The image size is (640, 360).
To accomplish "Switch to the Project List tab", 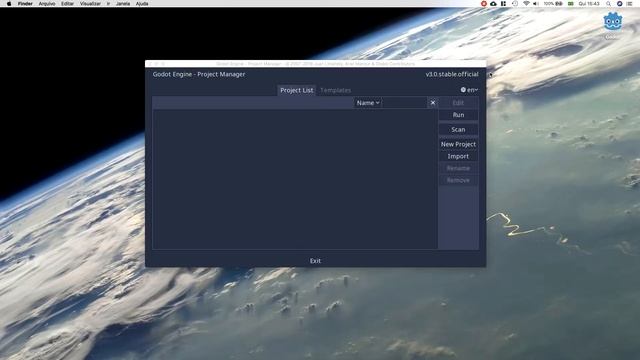I will click(x=297, y=90).
